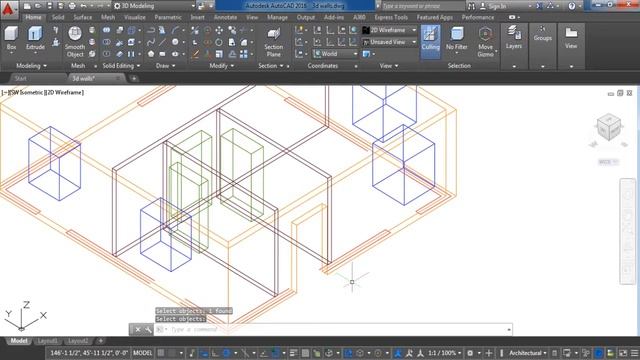Click the Move tool in Modify panel
The height and width of the screenshot is (360, 640).
219,30
